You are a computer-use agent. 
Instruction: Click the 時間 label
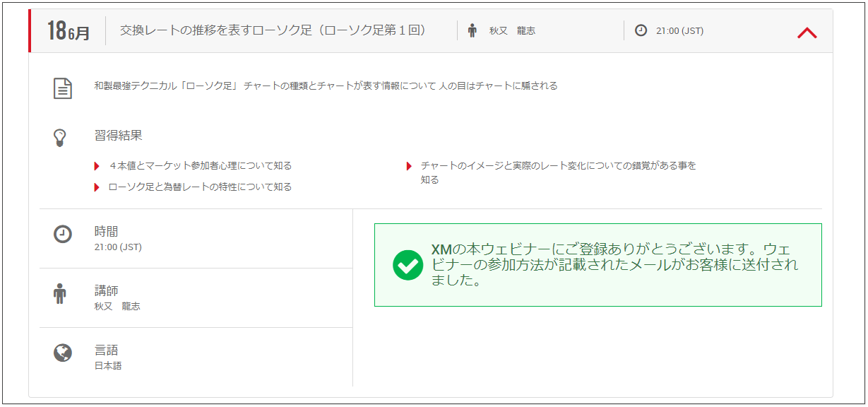click(x=106, y=231)
